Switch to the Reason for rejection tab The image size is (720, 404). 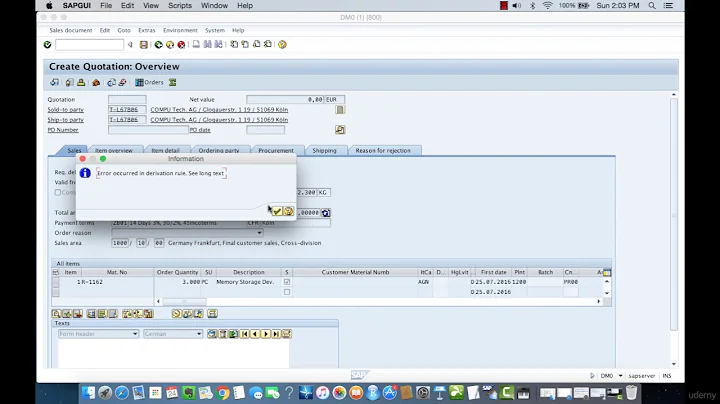pos(383,151)
